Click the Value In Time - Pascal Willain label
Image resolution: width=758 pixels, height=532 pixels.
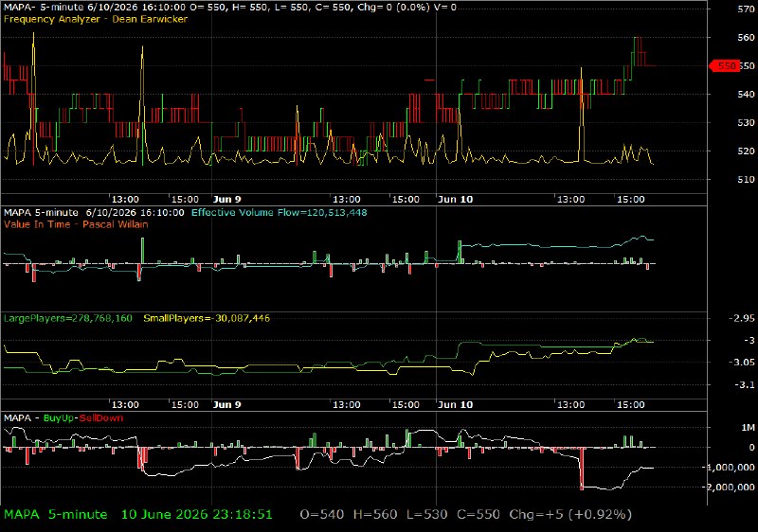76,224
